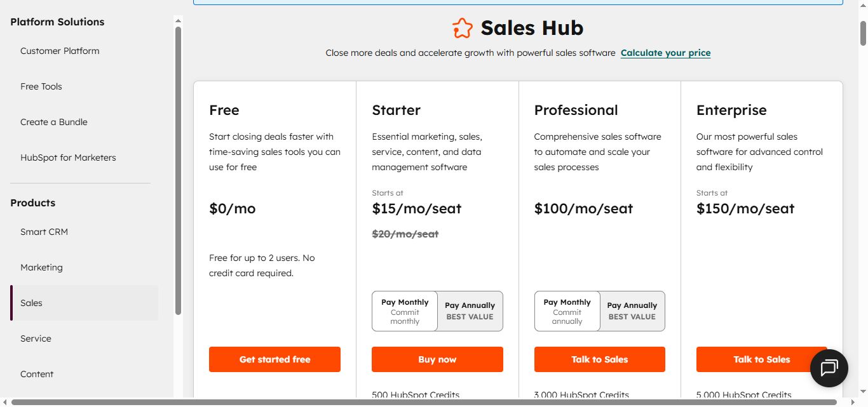The width and height of the screenshot is (868, 407).
Task: Select Pay Annually for the Professional plan
Action: click(632, 310)
